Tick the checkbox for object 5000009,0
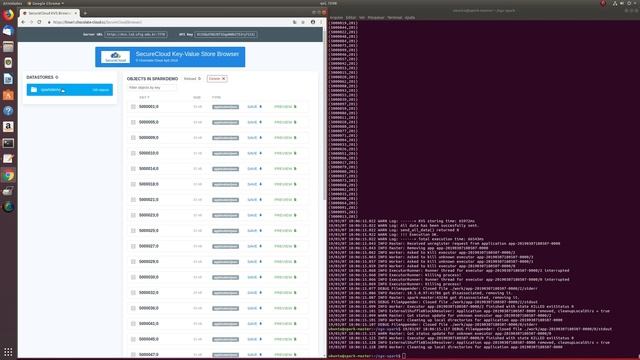The height and width of the screenshot is (360, 640). (133, 138)
